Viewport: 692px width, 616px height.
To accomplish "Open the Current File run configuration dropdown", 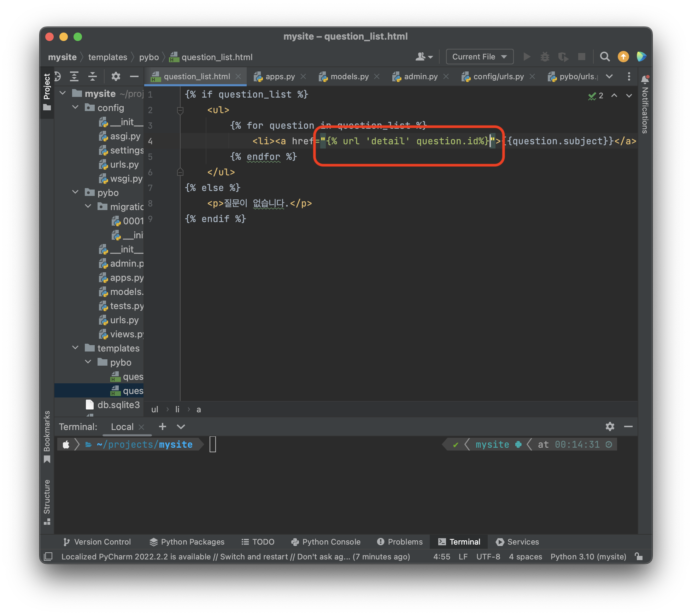I will (x=479, y=57).
